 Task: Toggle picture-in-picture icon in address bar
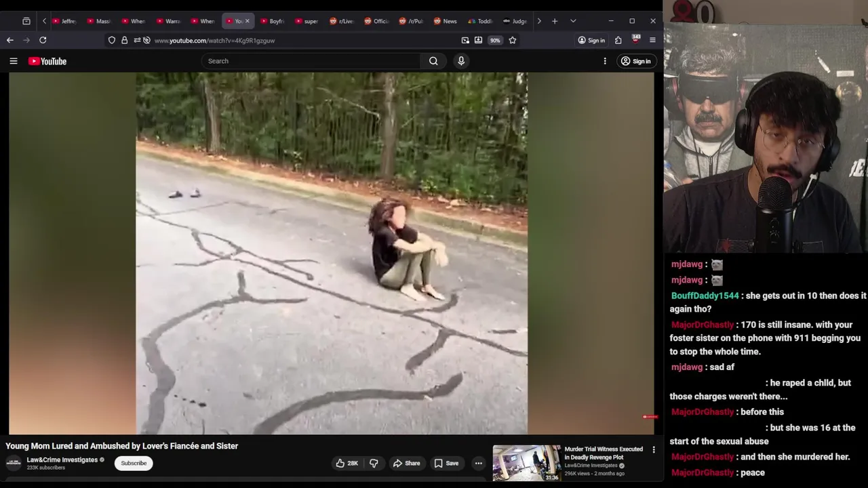pos(465,40)
